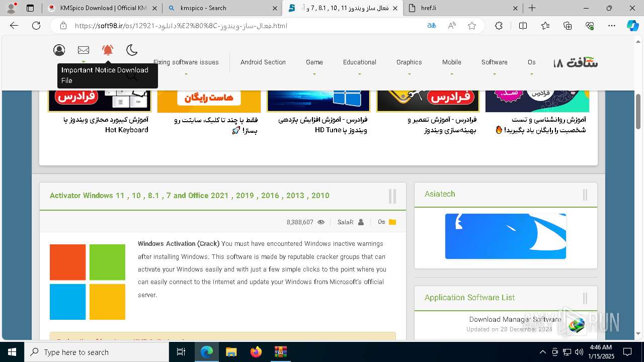Open the Windows Start menu
The height and width of the screenshot is (362, 644).
point(12,352)
